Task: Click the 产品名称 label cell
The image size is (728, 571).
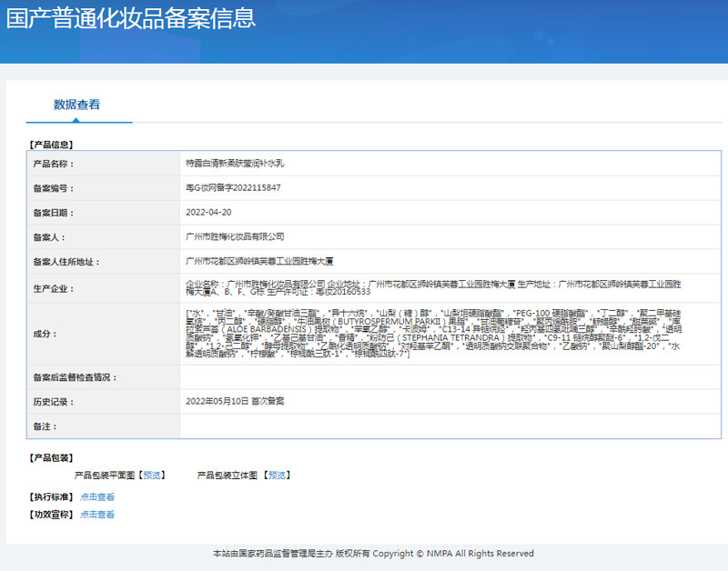Action: click(104, 164)
